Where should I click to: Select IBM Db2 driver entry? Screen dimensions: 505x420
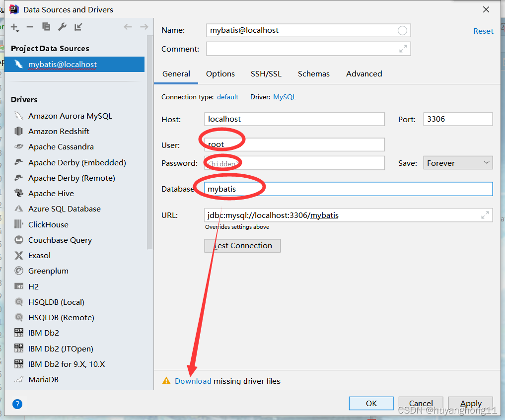(x=44, y=333)
